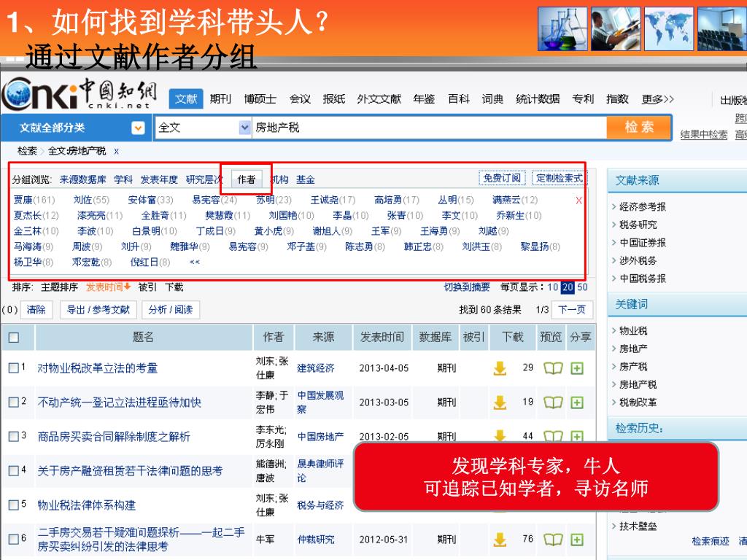Group results by 发表年度

(x=159, y=179)
